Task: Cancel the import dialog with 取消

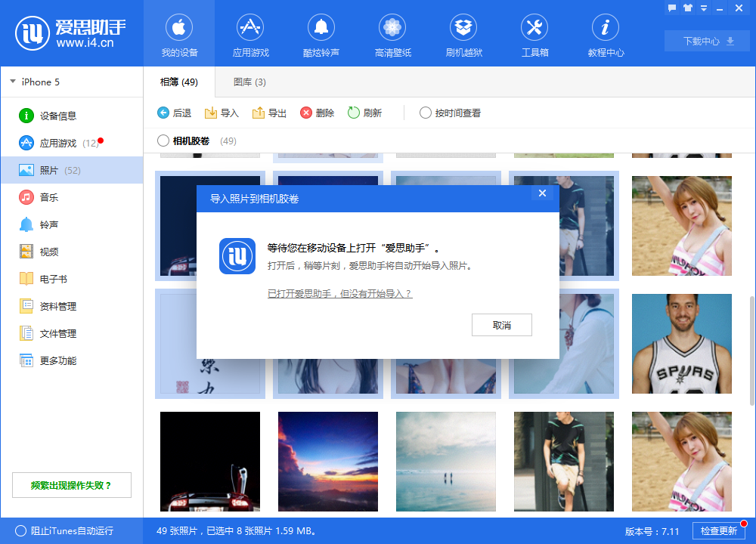Action: 501,325
